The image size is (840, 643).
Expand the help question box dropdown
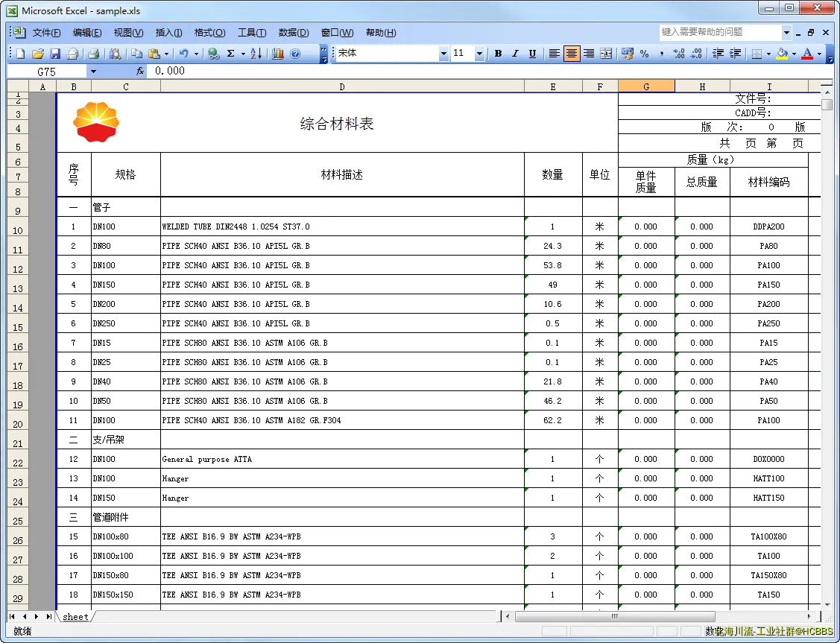point(786,33)
